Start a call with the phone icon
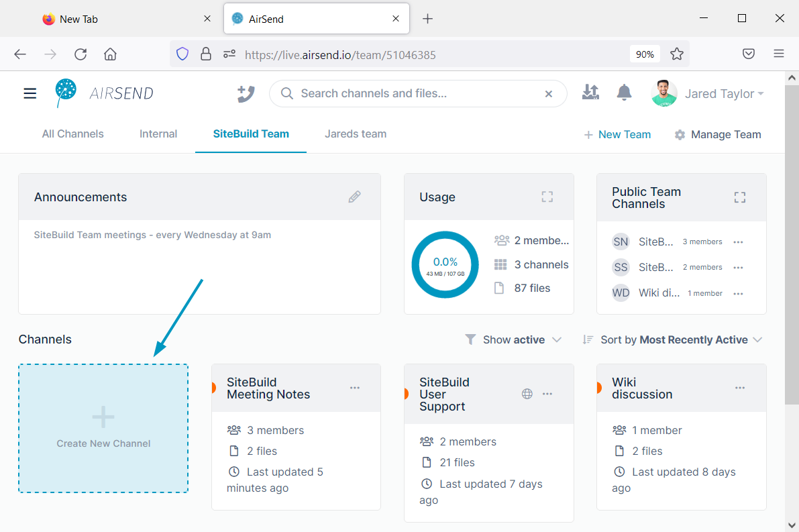The width and height of the screenshot is (799, 532). click(246, 94)
